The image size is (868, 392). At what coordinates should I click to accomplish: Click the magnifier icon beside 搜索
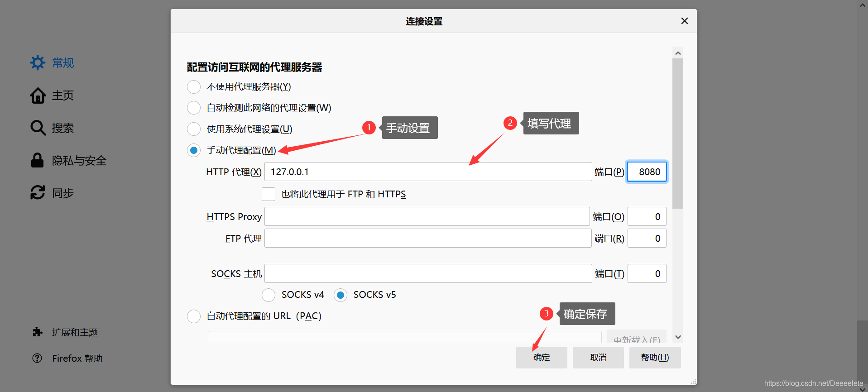coord(38,128)
